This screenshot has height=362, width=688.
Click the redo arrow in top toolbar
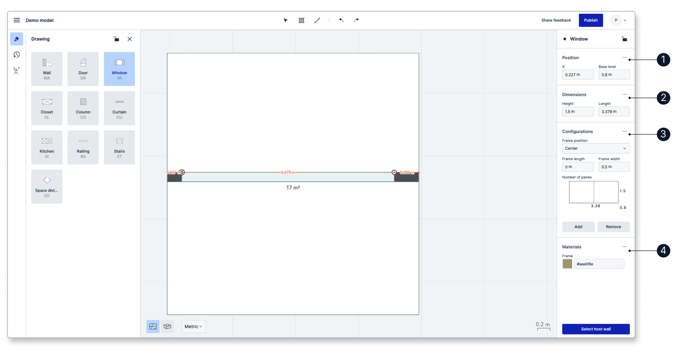click(x=356, y=20)
